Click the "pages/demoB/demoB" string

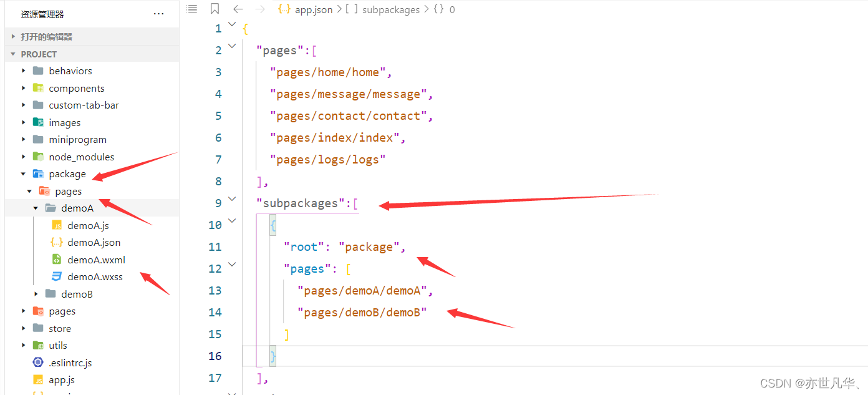point(362,313)
